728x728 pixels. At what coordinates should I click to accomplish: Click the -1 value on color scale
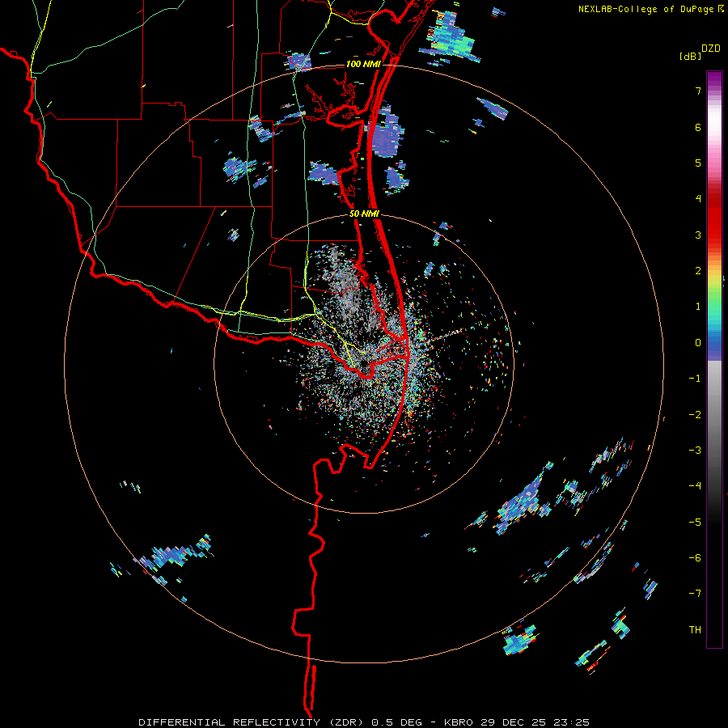(695, 379)
